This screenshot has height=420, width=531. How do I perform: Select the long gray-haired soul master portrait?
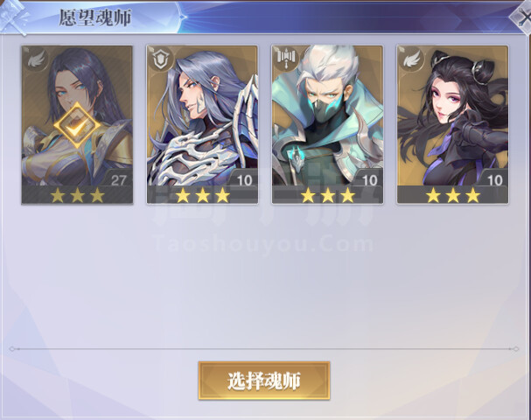(202, 115)
